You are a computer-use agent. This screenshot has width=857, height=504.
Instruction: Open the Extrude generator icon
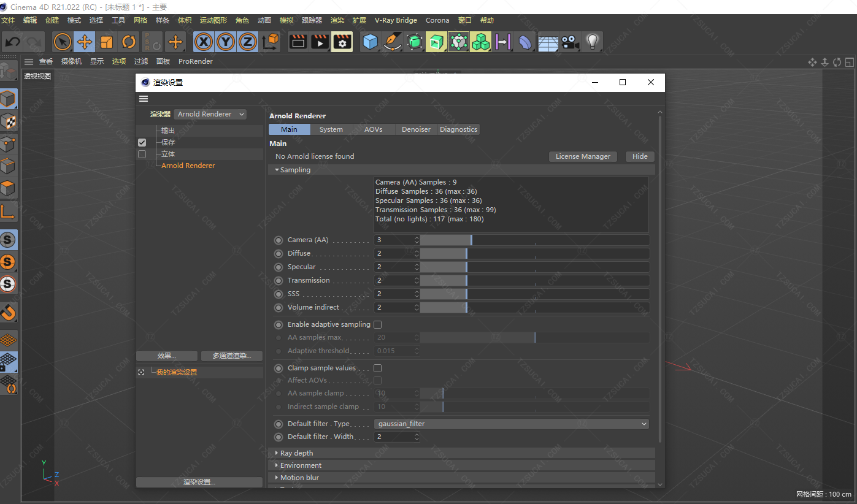(437, 42)
